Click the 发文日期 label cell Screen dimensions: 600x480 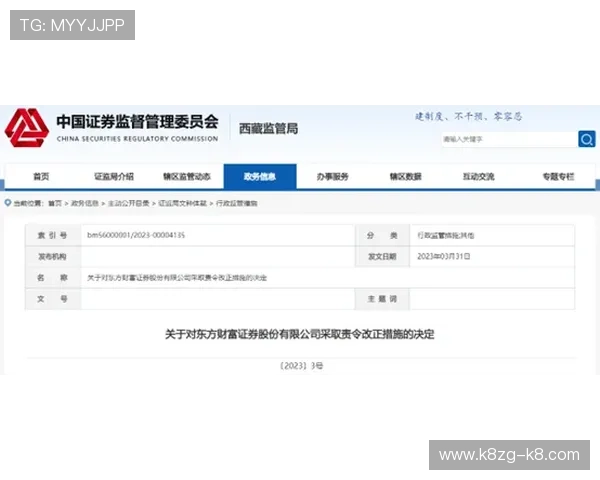tap(382, 256)
